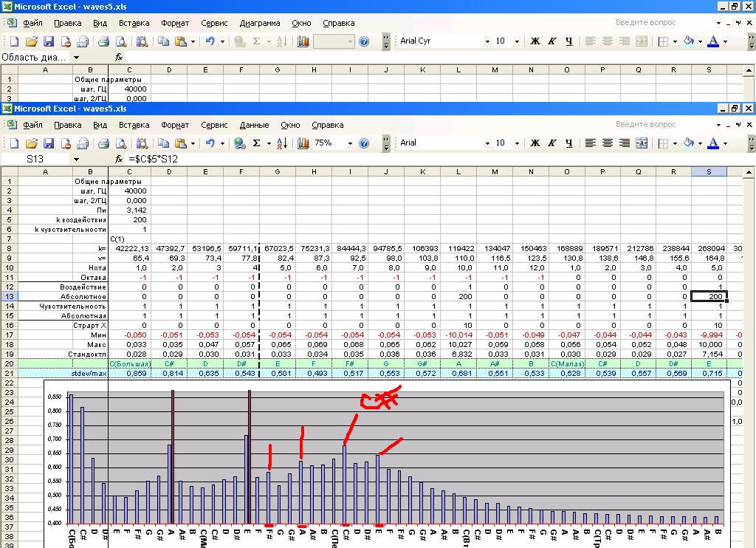Screen dimensions: 756x548
Task: Toggle Align Right in front Excel window
Action: coord(625,143)
